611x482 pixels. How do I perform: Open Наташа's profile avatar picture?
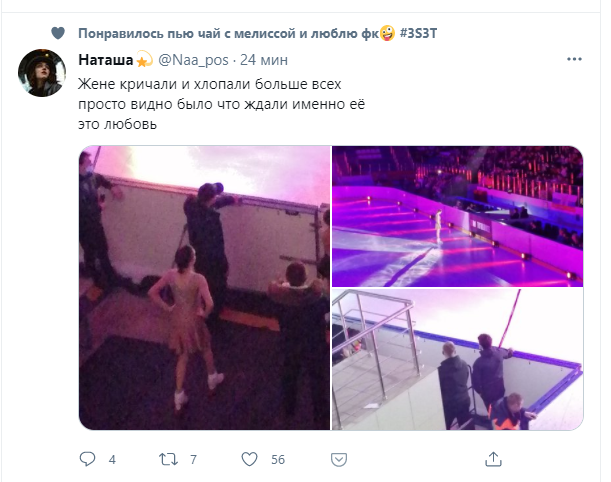pos(42,73)
